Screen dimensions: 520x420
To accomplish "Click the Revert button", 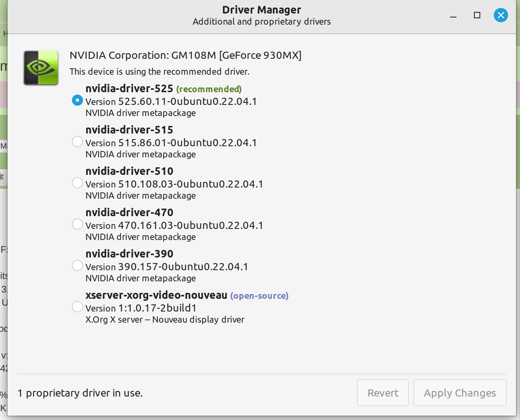I will pyautogui.click(x=383, y=393).
